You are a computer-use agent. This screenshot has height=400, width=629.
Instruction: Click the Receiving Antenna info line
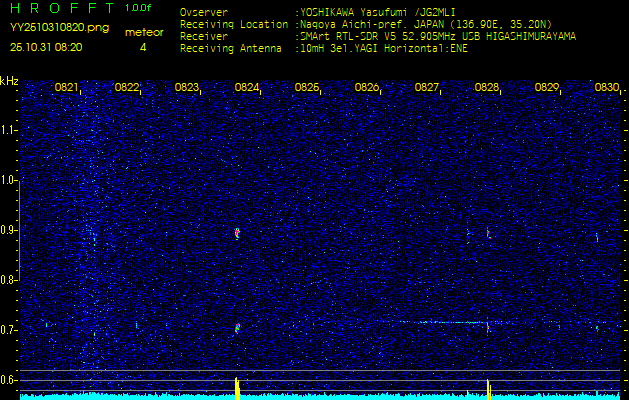(x=323, y=46)
